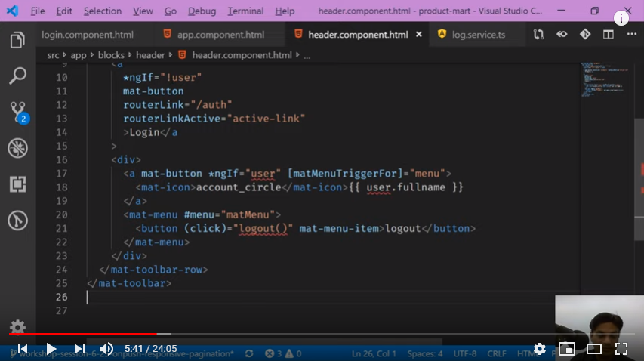Open the Extensions view in activity bar

click(x=17, y=184)
